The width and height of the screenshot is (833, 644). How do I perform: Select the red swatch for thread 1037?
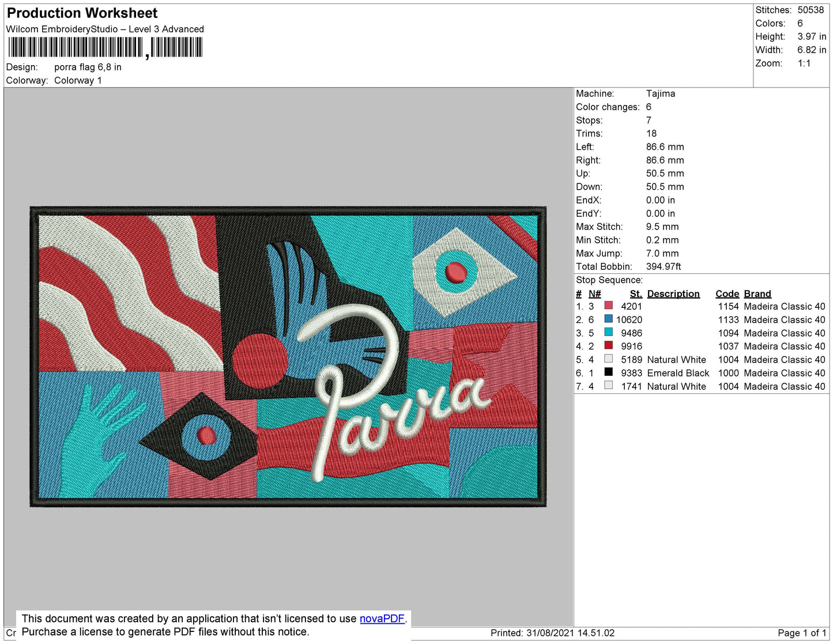(x=608, y=345)
